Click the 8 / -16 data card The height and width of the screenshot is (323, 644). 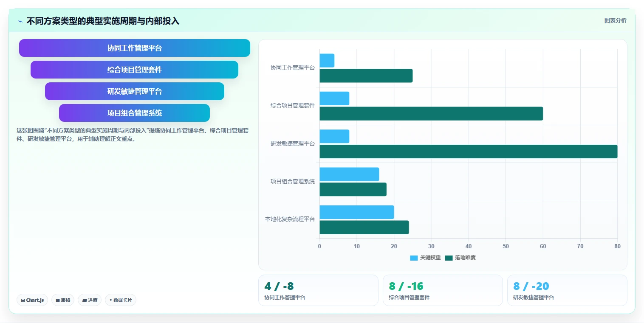(x=443, y=290)
